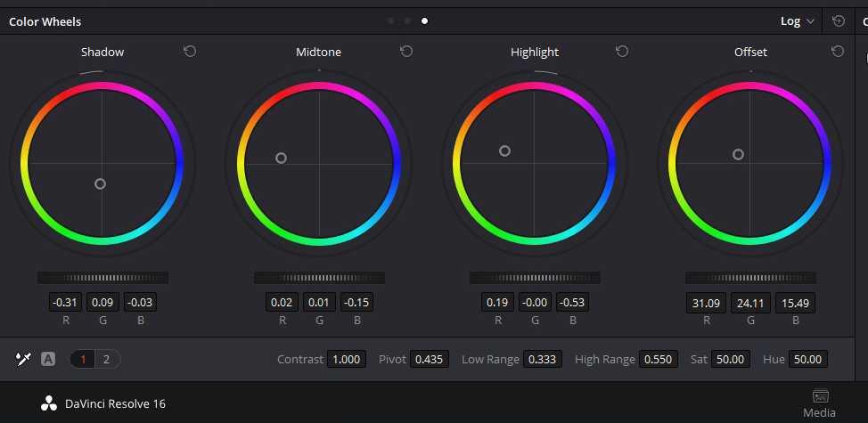Click the Shadow wheel control point
This screenshot has width=868, height=423.
100,183
